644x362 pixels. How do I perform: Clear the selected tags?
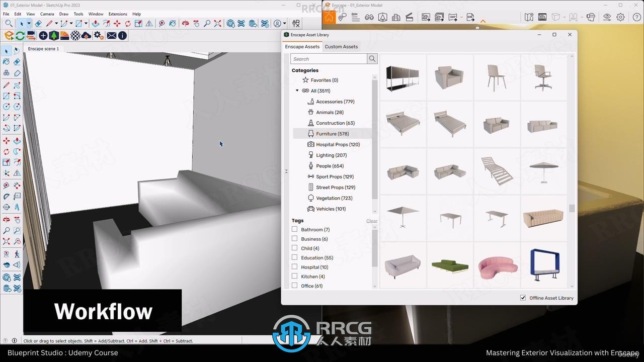pyautogui.click(x=372, y=221)
